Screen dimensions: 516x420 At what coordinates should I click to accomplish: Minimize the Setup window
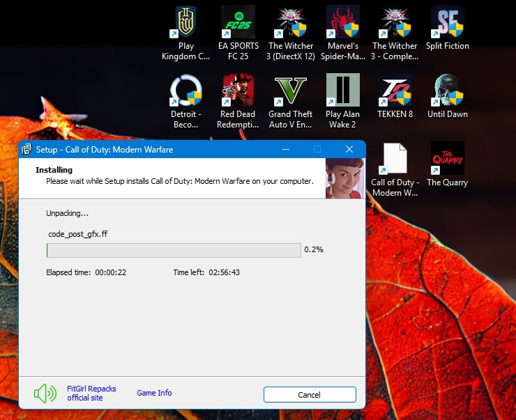286,149
